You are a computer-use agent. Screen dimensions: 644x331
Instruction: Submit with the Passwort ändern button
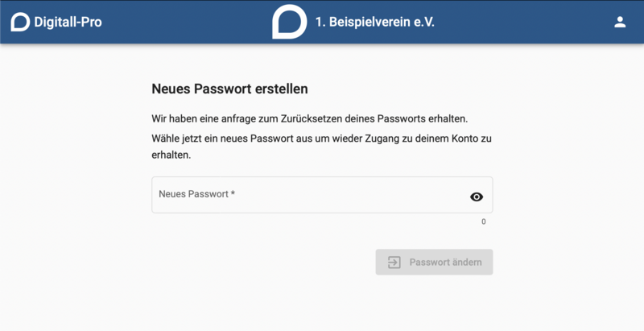(434, 262)
